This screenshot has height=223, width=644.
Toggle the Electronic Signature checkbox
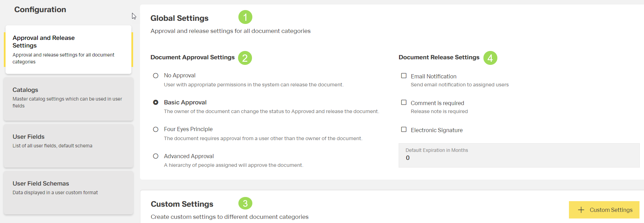pyautogui.click(x=404, y=129)
